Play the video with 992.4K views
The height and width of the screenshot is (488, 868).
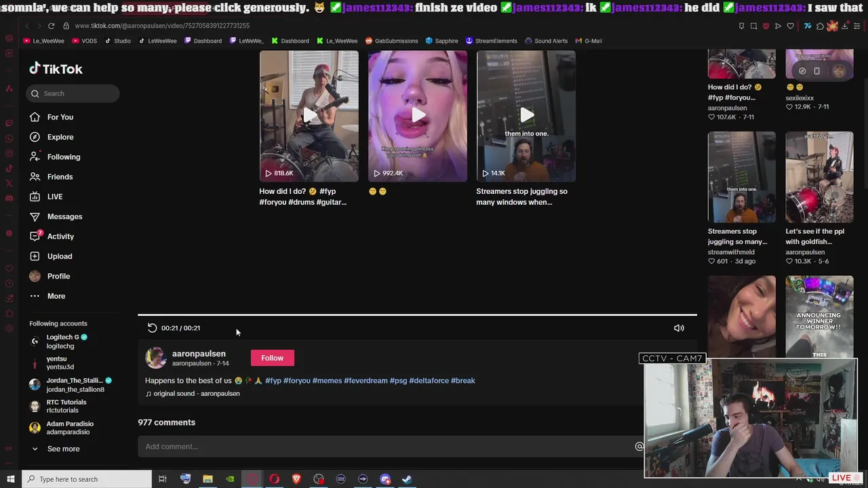tap(418, 116)
